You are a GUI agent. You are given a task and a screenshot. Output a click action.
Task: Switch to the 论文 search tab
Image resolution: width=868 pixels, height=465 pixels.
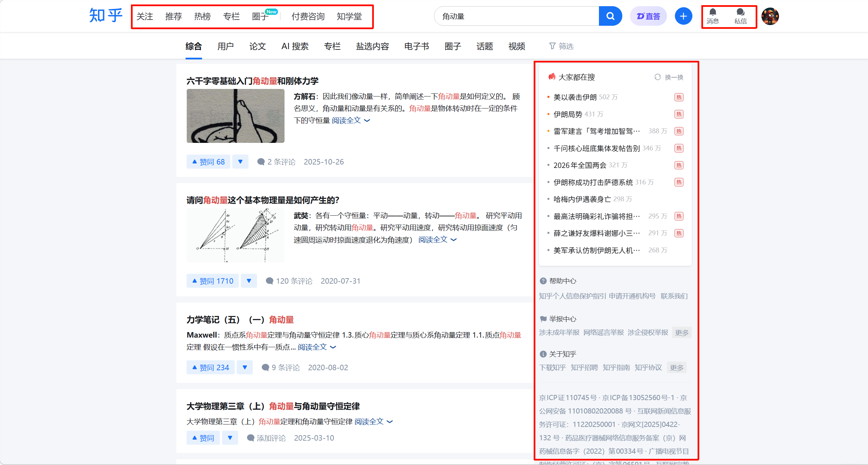[257, 46]
